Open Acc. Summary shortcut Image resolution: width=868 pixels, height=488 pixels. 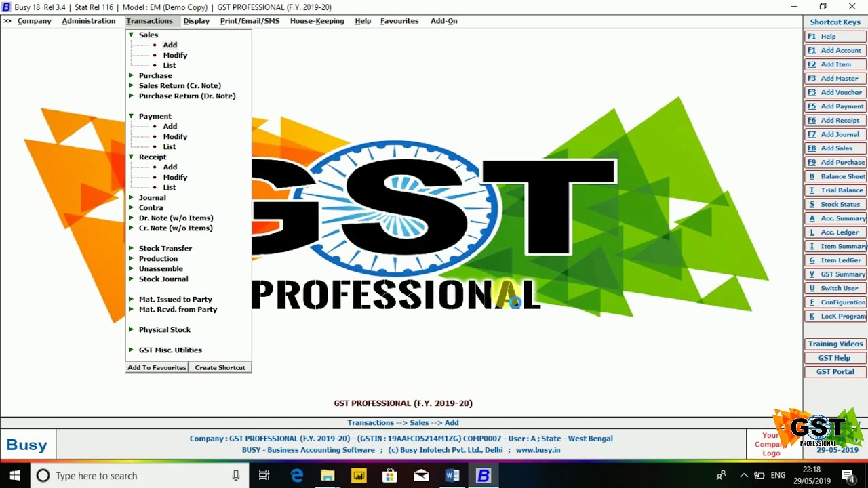[835, 218]
